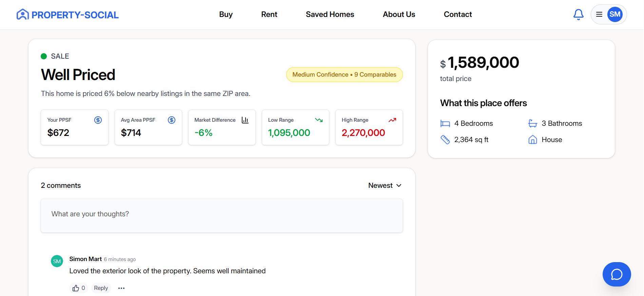644x296 pixels.
Task: Reply to Simon Mart's comment
Action: click(x=101, y=288)
